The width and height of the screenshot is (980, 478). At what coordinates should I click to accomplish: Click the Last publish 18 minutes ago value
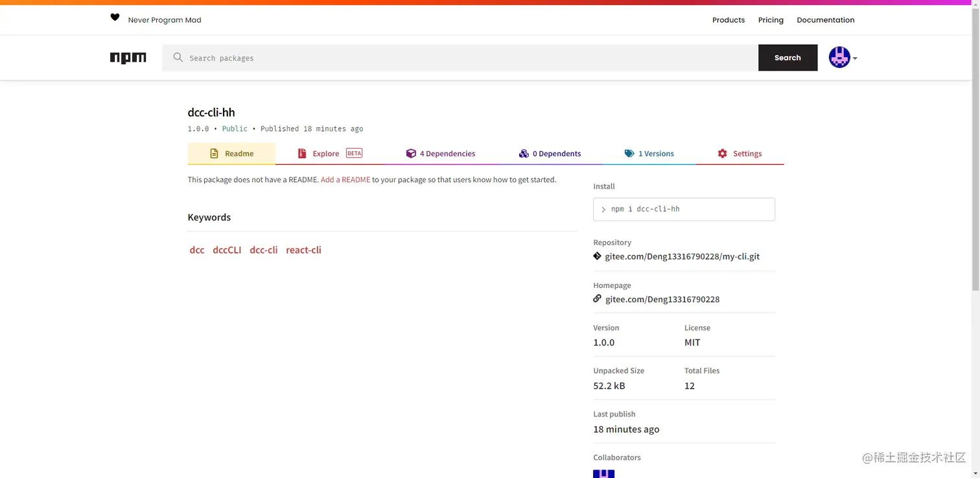[x=626, y=429]
